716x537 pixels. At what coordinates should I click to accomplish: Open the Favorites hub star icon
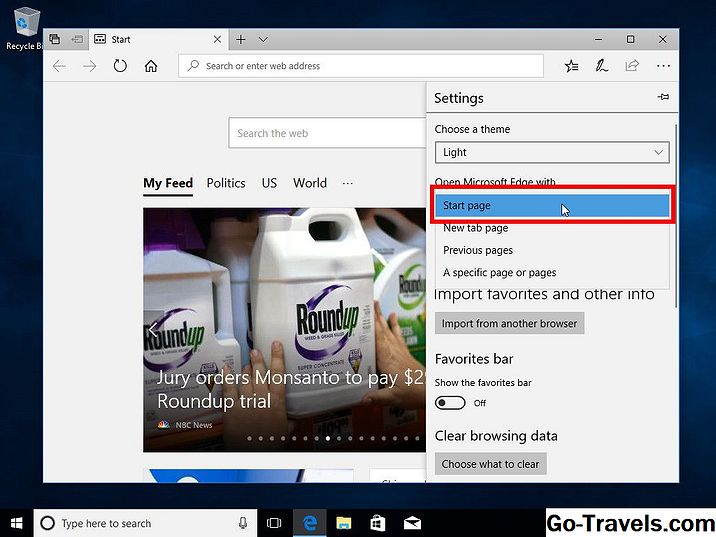(571, 66)
